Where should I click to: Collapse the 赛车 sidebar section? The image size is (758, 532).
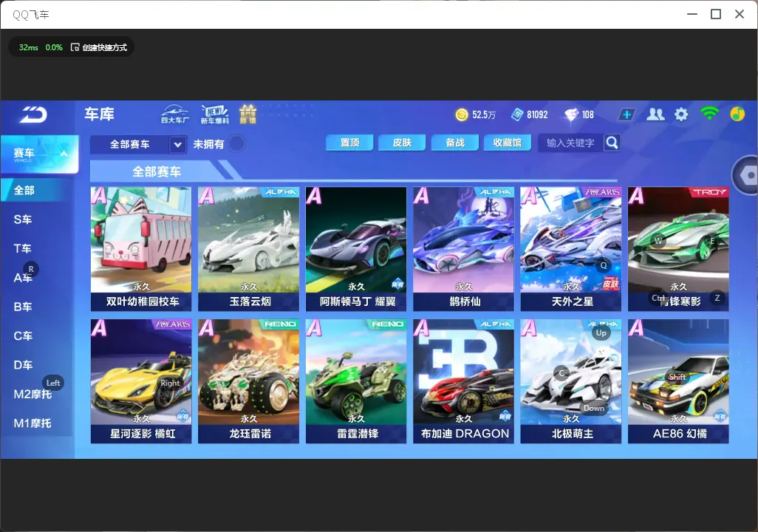pos(40,154)
